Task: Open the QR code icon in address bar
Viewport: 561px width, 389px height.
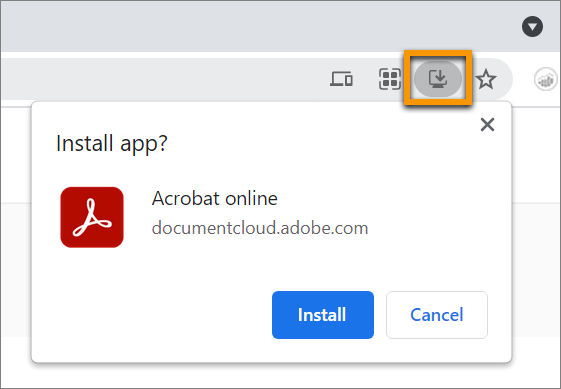Action: click(x=390, y=79)
